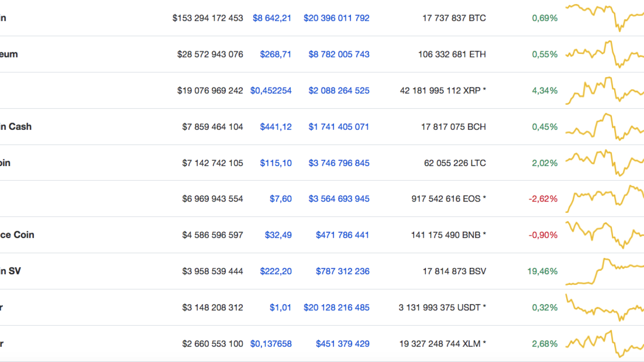Click the Bitcoin Cash price $441,12
644x362 pixels.
pos(276,127)
